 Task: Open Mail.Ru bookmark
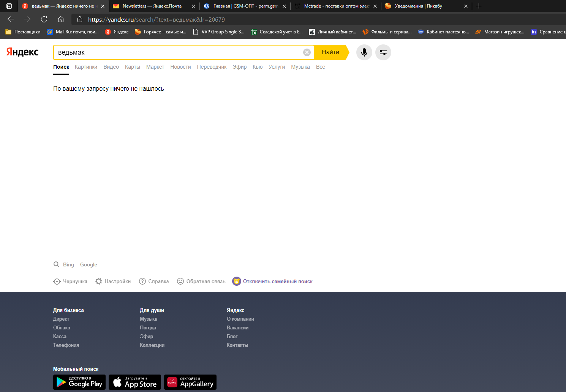(x=73, y=32)
